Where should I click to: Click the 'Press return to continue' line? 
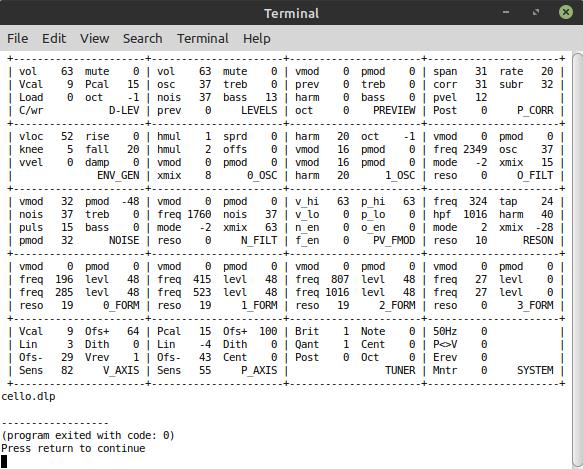[x=73, y=448]
